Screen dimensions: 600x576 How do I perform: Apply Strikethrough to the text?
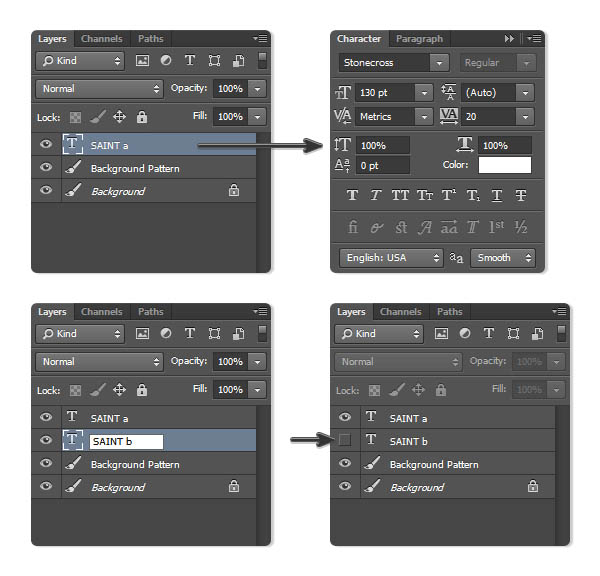(x=521, y=196)
